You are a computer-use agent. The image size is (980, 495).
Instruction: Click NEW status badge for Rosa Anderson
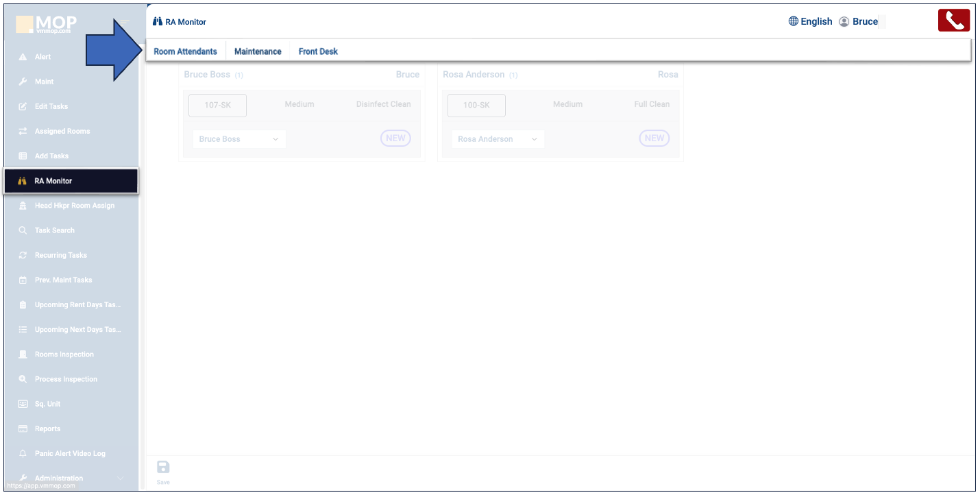[x=654, y=138]
